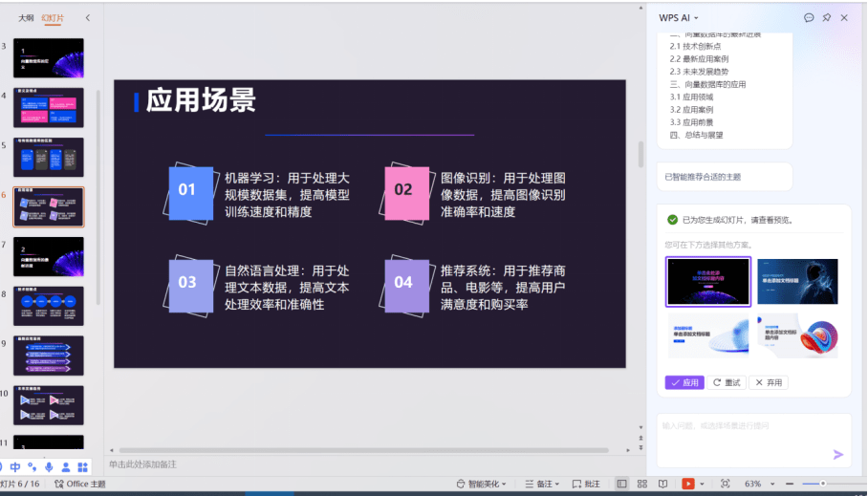The image size is (868, 496).
Task: Close the WPS AI panel
Action: (x=844, y=18)
